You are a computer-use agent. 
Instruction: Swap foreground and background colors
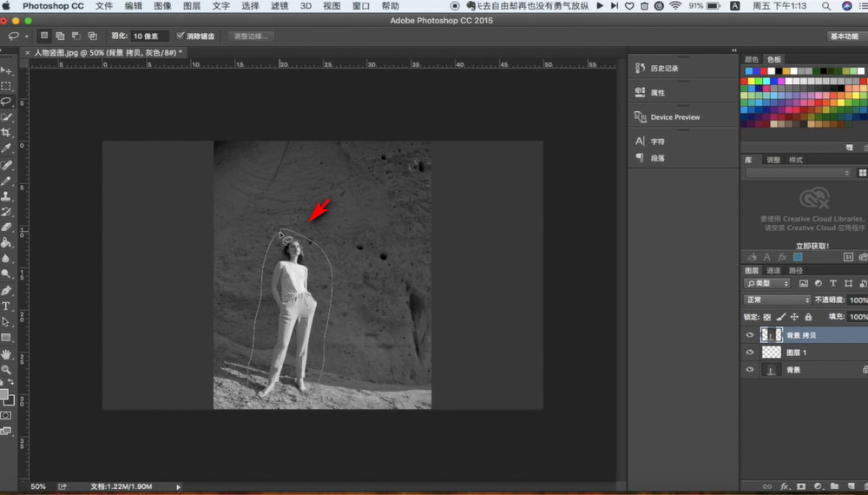(10, 382)
